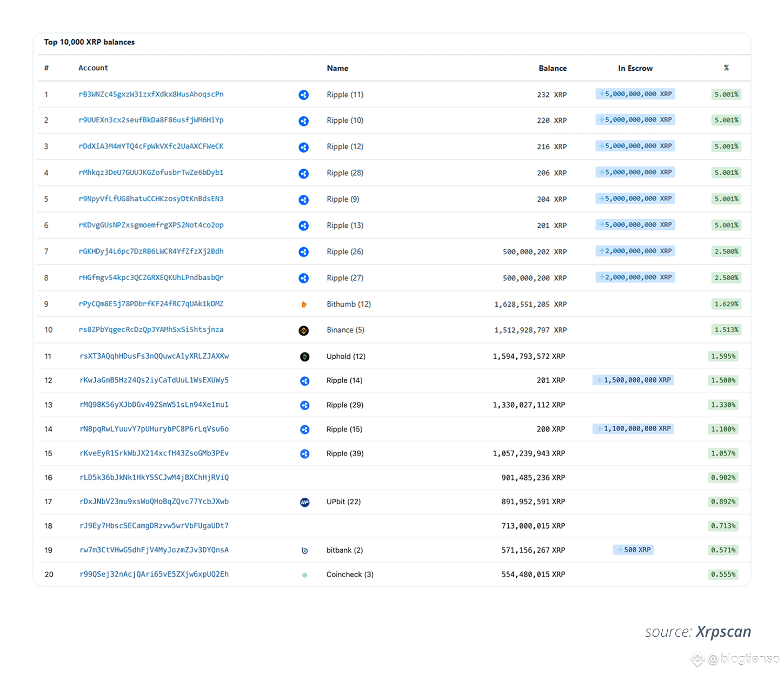This screenshot has height=673, width=784.
Task: Click the In Escrow column header
Action: tap(635, 68)
